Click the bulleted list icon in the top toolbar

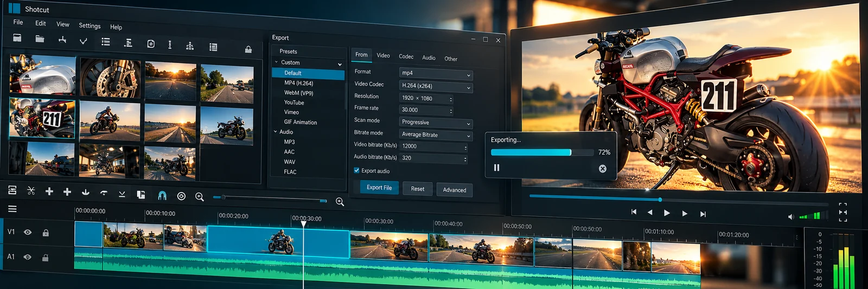(106, 42)
